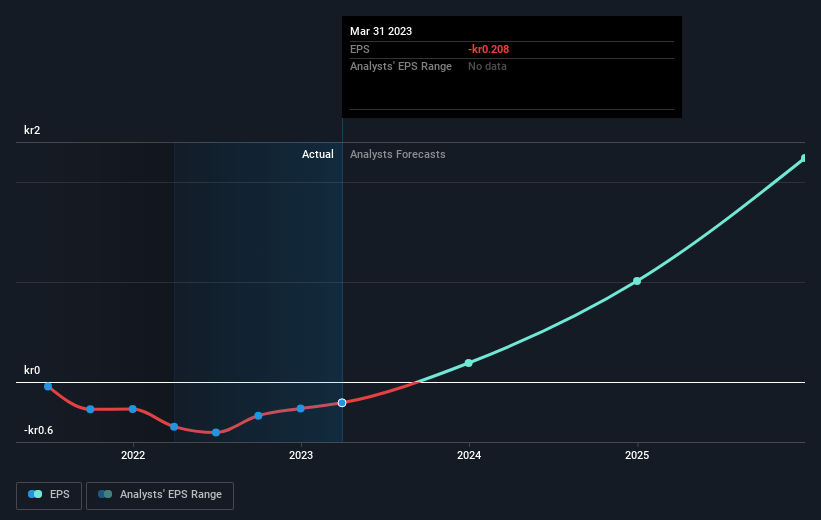821x520 pixels.
Task: Click the Analysts' EPS Range legend color icon
Action: tap(105, 494)
